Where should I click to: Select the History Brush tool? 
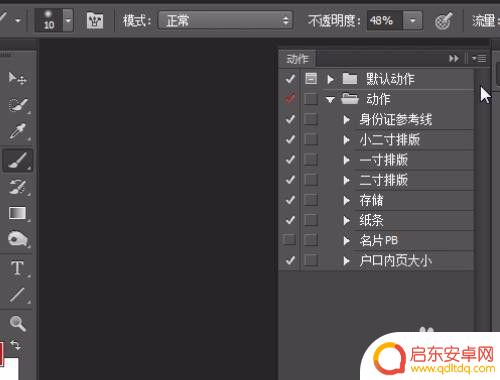17,187
